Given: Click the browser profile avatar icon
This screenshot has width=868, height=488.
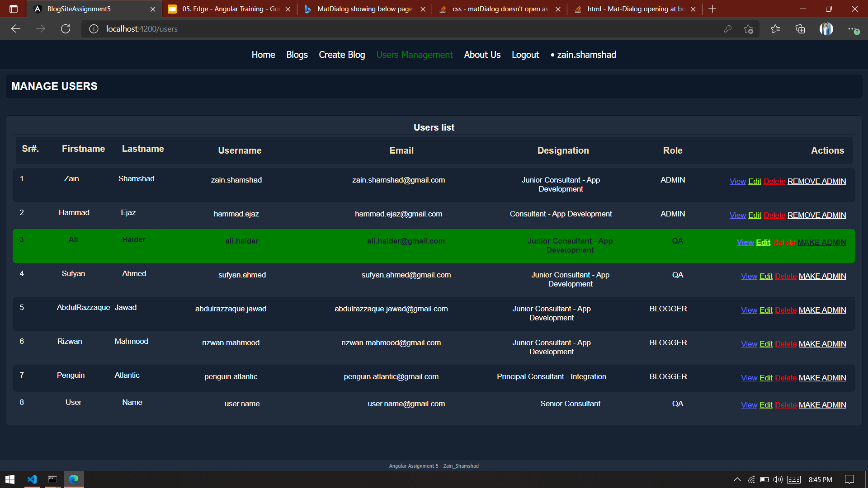Looking at the screenshot, I should click(x=826, y=28).
